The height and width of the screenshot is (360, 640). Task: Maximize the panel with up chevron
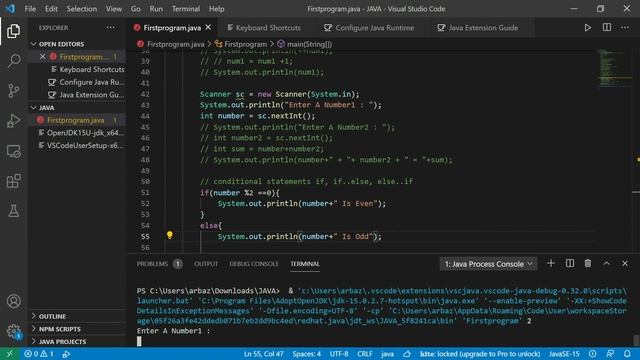(x=607, y=264)
